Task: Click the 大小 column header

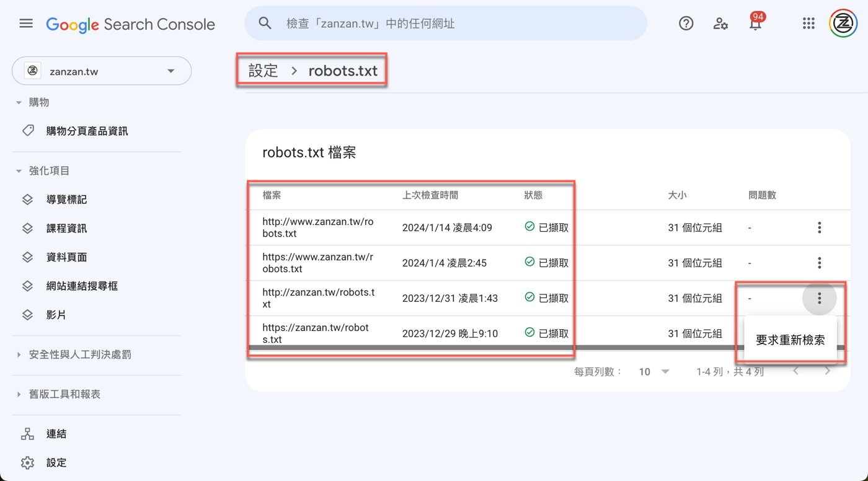Action: [x=677, y=195]
